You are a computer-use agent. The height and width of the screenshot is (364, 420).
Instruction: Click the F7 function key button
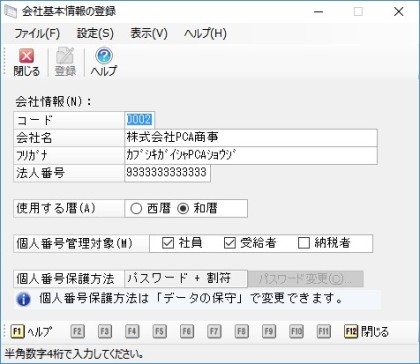point(214,331)
